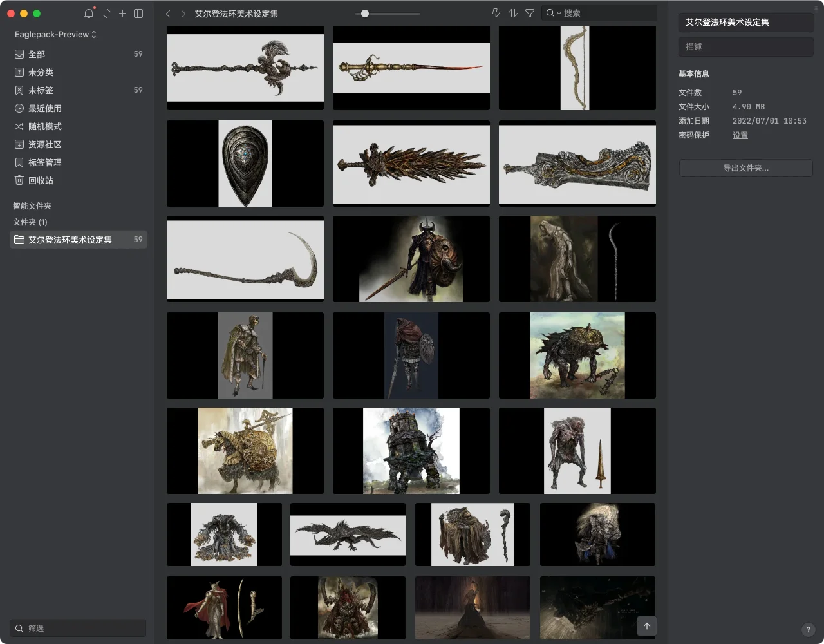This screenshot has width=824, height=644.
Task: Select carved stone cleaver thumbnail
Action: point(577,164)
